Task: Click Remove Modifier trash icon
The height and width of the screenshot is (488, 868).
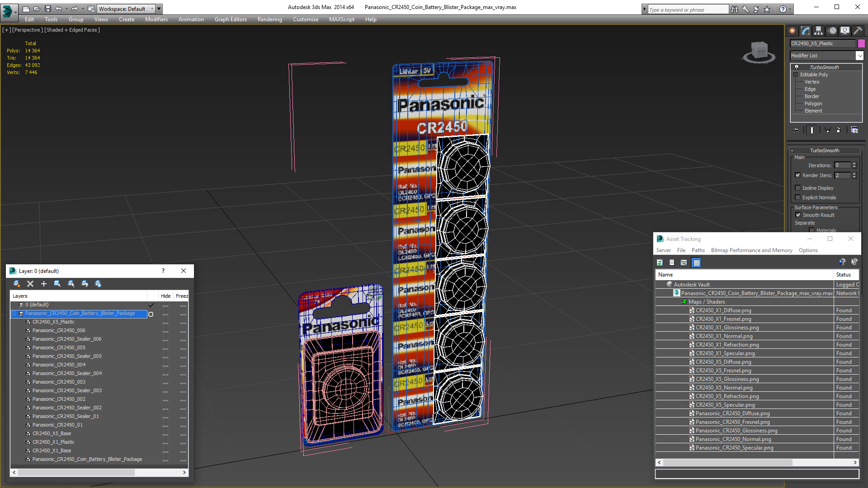Action: [x=839, y=130]
